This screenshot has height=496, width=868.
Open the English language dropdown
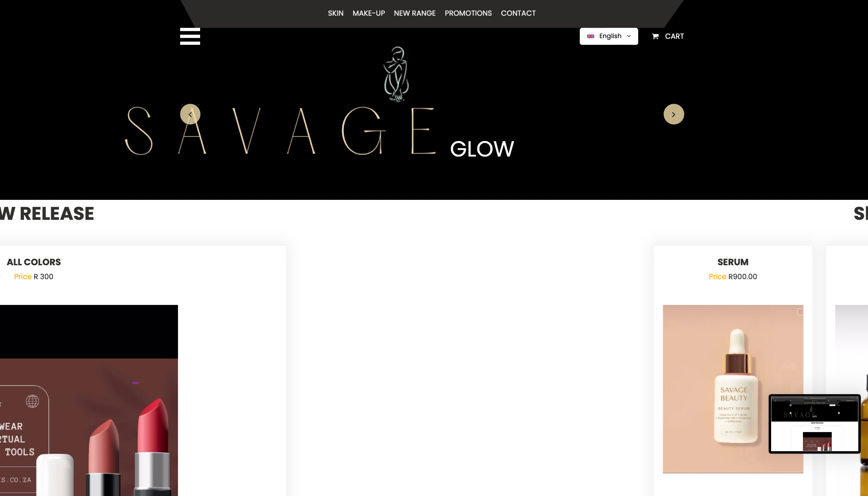609,36
